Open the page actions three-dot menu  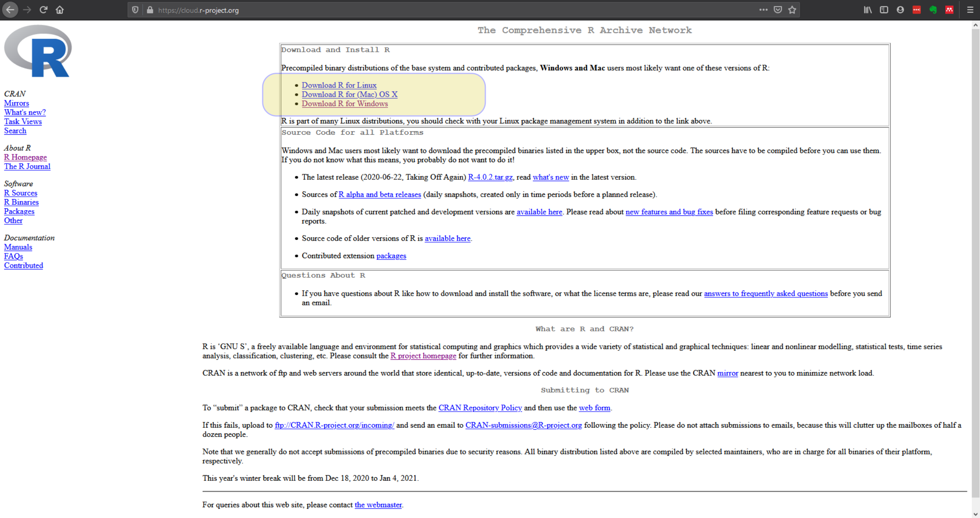(763, 10)
